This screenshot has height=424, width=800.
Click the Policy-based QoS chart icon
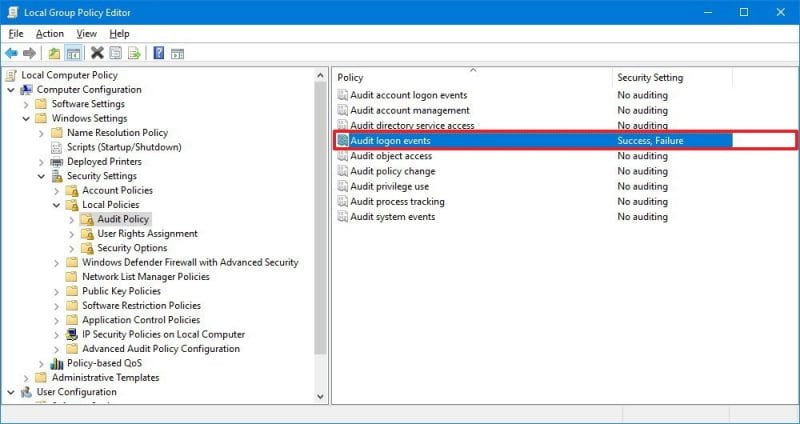(57, 364)
